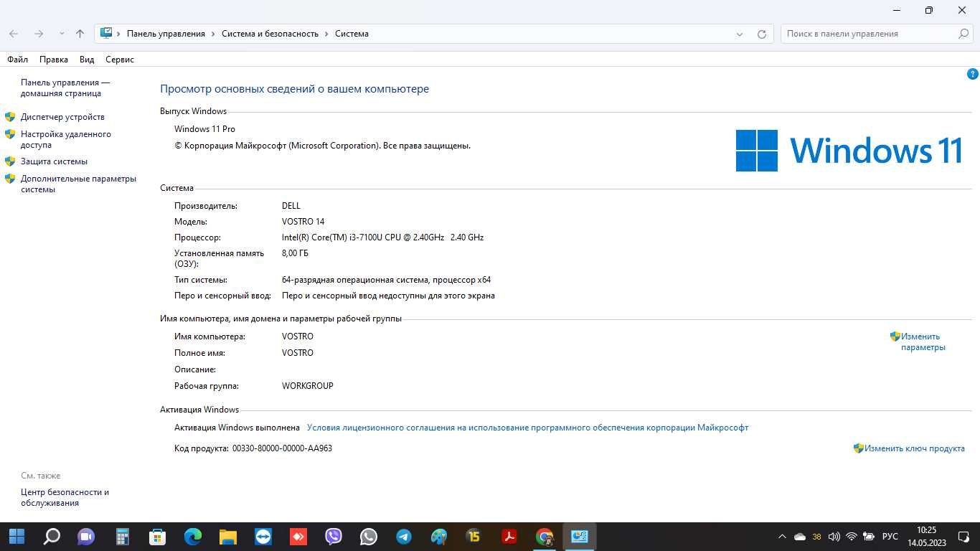Launch TeamViewer from taskbar
The height and width of the screenshot is (551, 980).
click(x=263, y=537)
